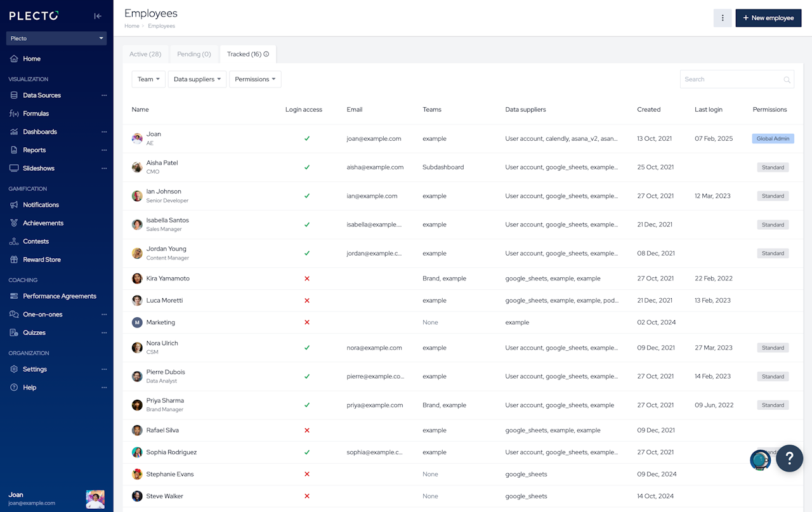Click the search magnifier icon

point(787,80)
